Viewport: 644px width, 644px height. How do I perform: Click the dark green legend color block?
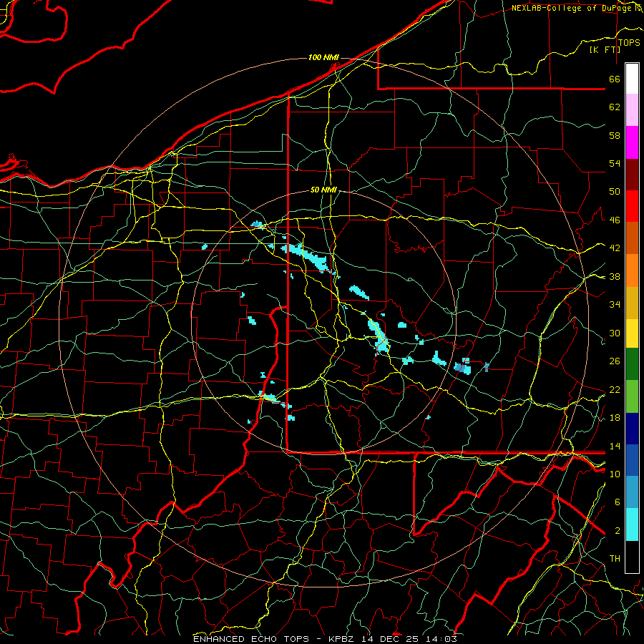(632, 364)
